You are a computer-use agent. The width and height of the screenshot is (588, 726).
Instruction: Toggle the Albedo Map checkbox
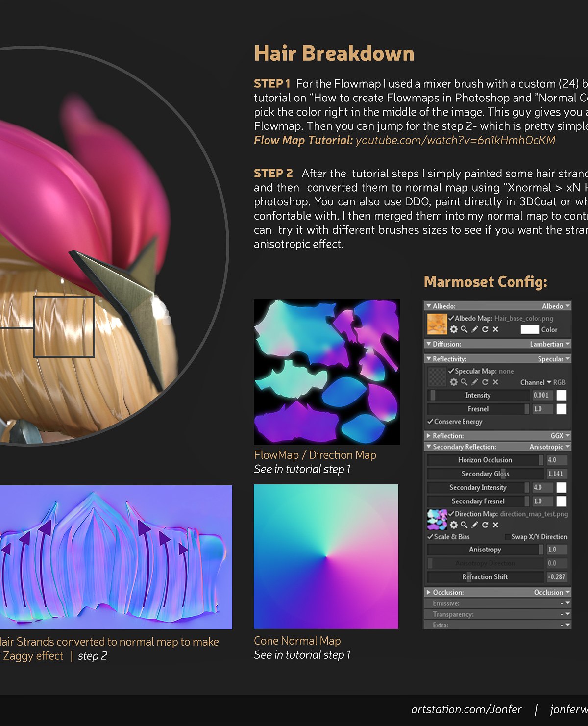451,318
